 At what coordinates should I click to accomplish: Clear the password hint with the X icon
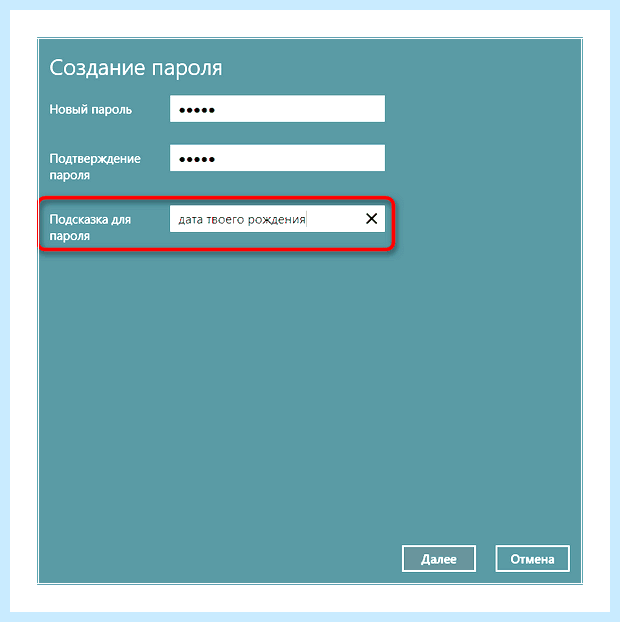coord(371,219)
